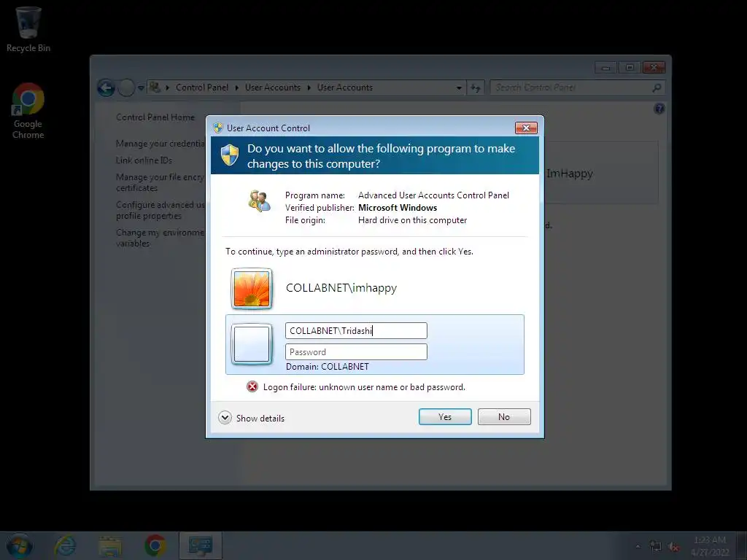Click the first User Accounts breadcrumb
747x560 pixels.
[x=273, y=87]
